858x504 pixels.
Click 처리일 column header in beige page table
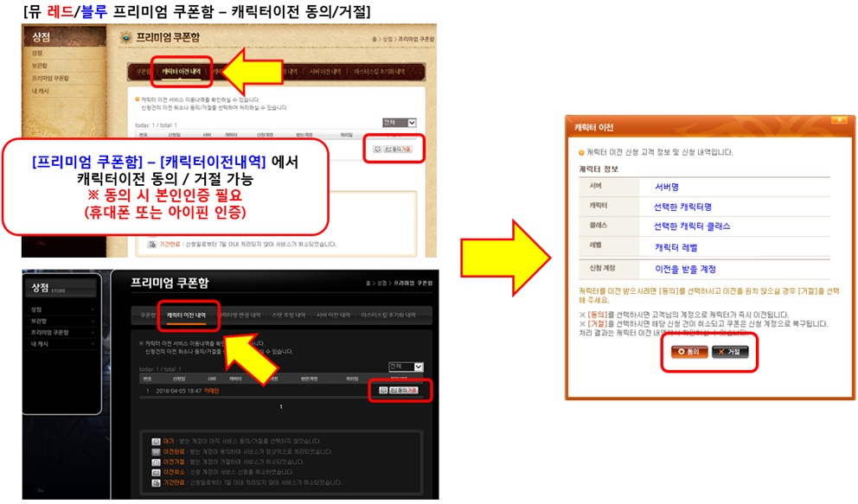(346, 135)
